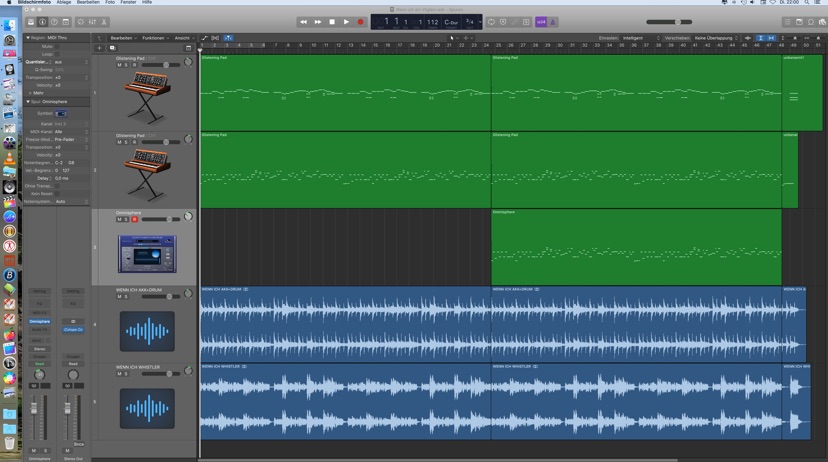The width and height of the screenshot is (828, 462).
Task: Collapse the Spur Omnisphere section
Action: [x=28, y=101]
